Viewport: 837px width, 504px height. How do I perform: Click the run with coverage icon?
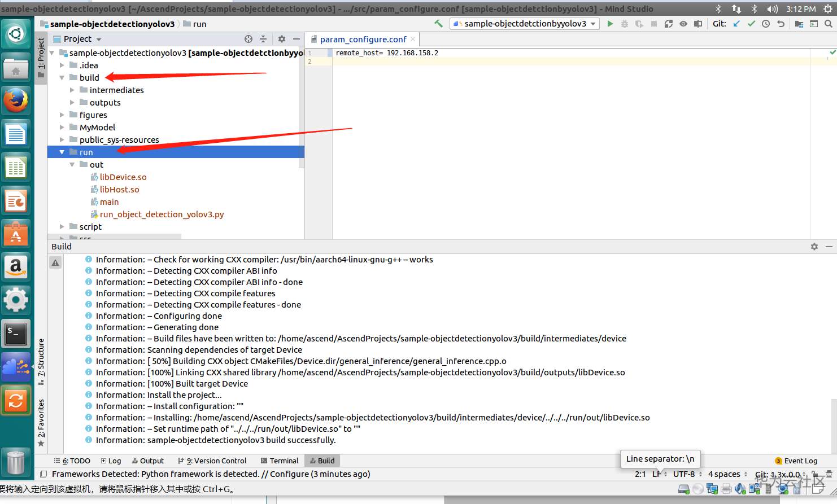(639, 24)
